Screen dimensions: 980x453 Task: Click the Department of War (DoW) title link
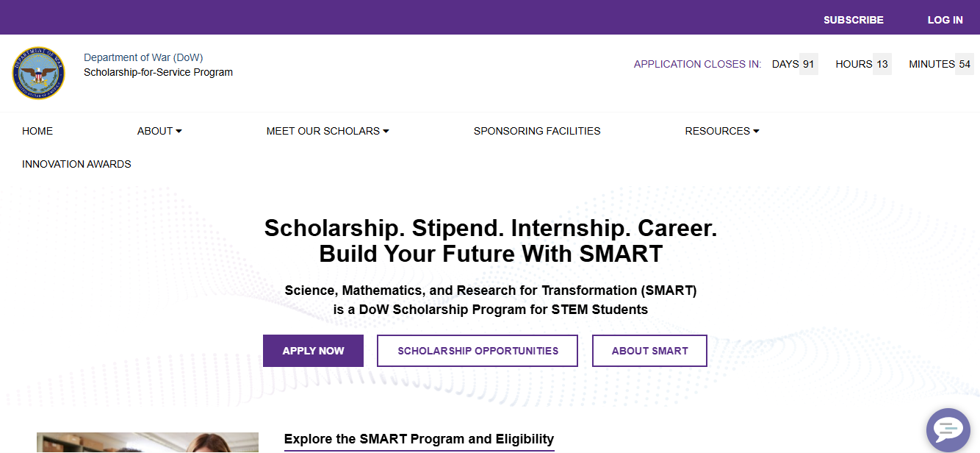coord(143,57)
